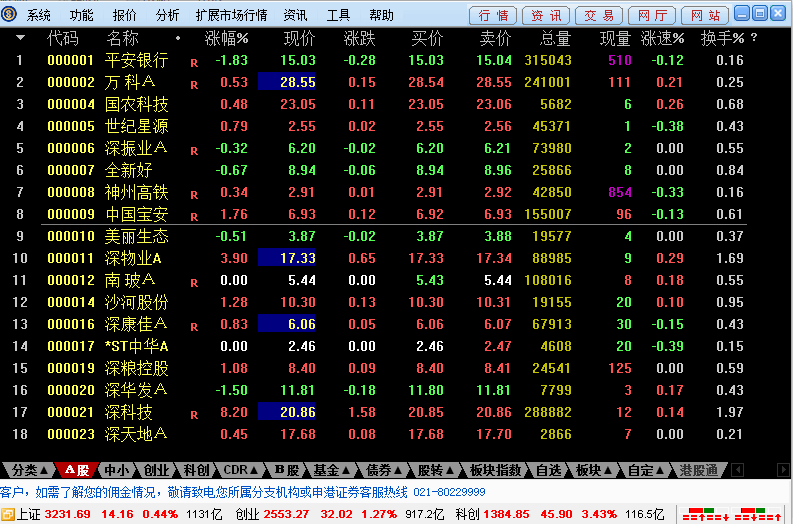This screenshot has width=793, height=524.
Task: Expand the 股转▲ tab menu
Action: coord(436,470)
